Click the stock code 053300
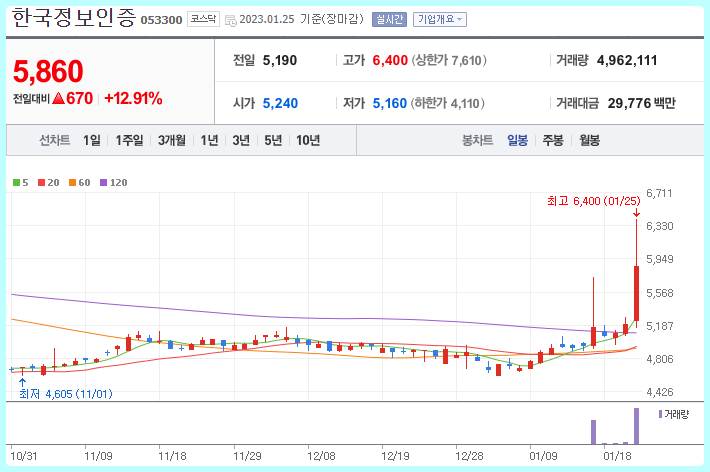The width and height of the screenshot is (710, 472). [x=161, y=20]
